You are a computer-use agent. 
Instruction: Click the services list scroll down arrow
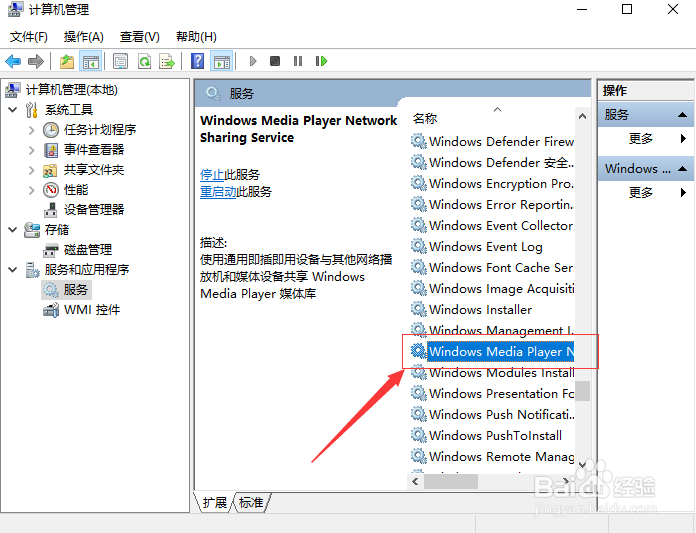click(x=582, y=464)
